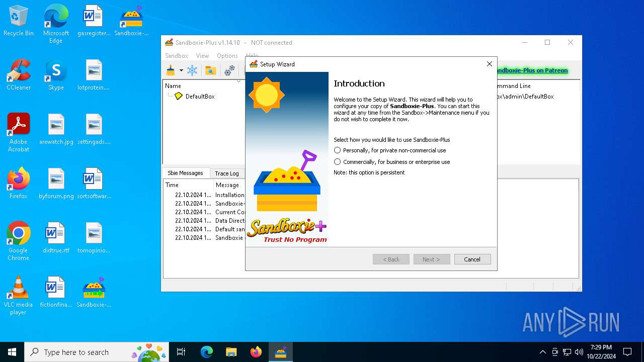Click the folder with magnifier toolbar icon
This screenshot has height=362, width=644.
point(211,71)
